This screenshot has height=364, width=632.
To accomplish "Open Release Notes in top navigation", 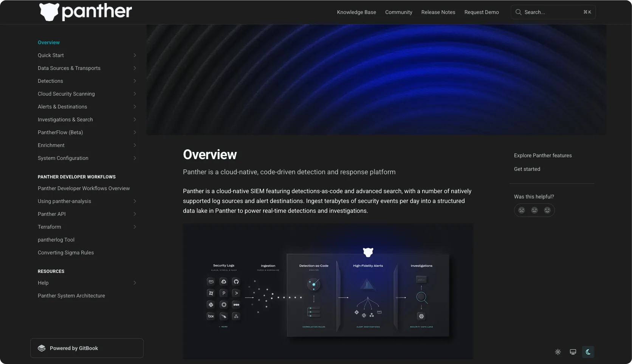I will click(x=438, y=12).
